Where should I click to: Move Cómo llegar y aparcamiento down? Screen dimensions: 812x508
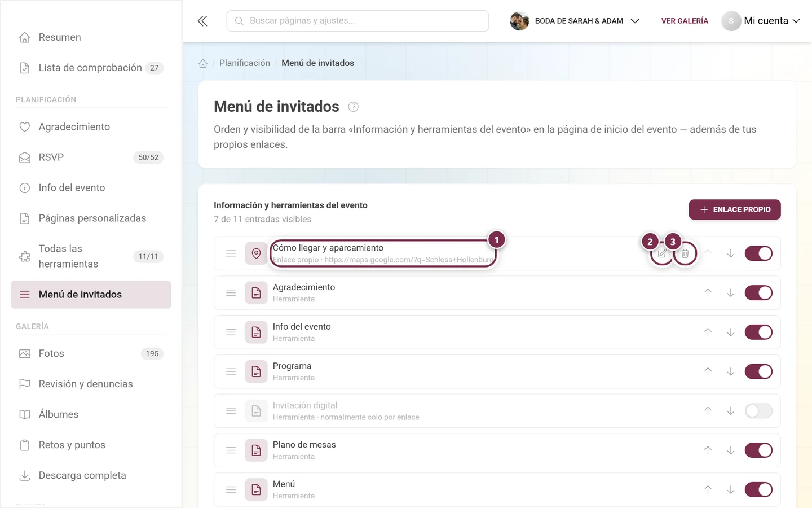[731, 253]
